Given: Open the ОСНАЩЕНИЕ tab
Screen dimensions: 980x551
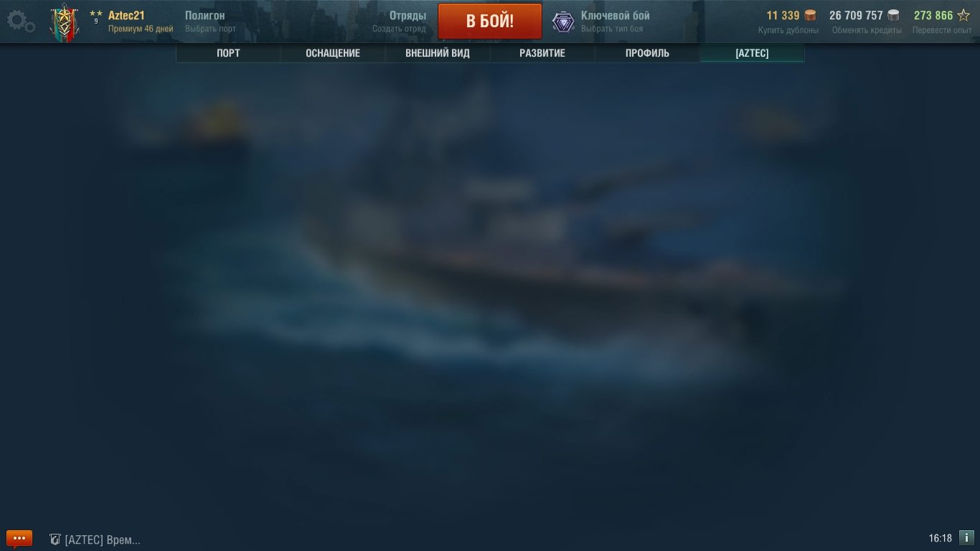Looking at the screenshot, I should pyautogui.click(x=333, y=53).
